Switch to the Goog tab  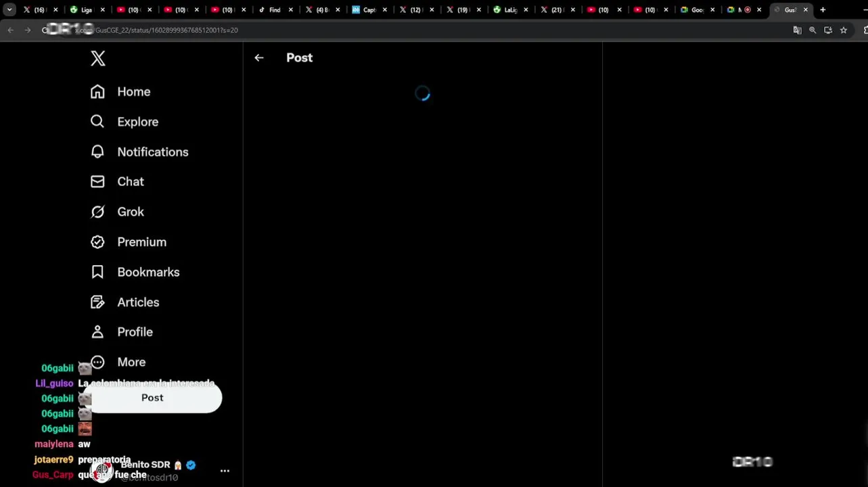697,9
